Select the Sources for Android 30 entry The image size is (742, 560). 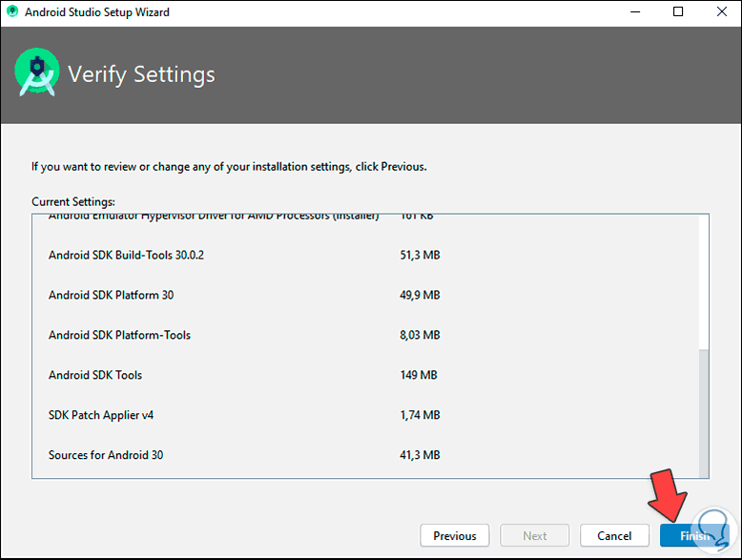[x=106, y=455]
